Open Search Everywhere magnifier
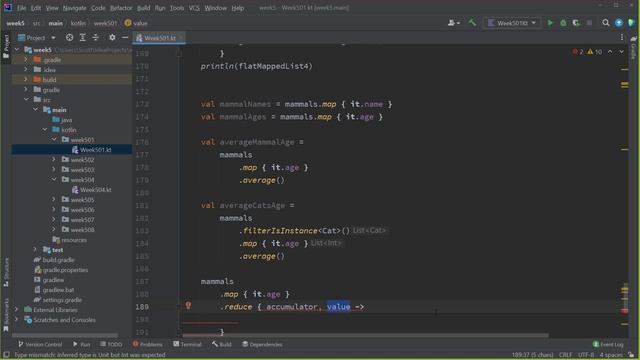640x360 pixels. [x=606, y=23]
